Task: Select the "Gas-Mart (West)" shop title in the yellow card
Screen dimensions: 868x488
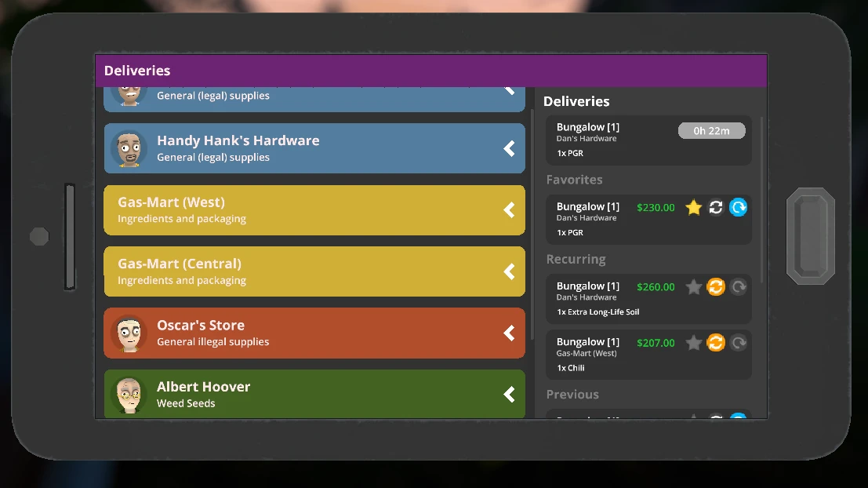Action: click(171, 202)
